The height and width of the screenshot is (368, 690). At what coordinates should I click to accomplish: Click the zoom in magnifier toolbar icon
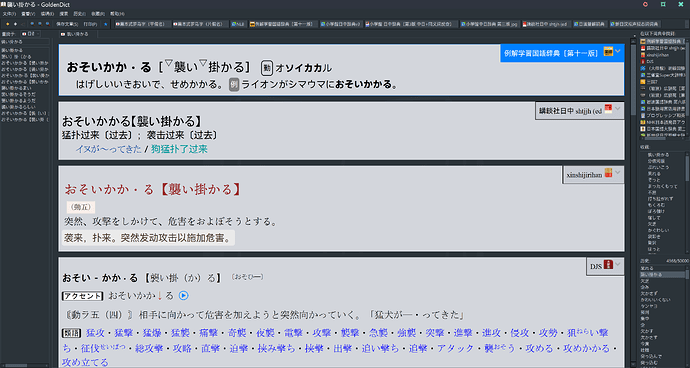point(32,24)
